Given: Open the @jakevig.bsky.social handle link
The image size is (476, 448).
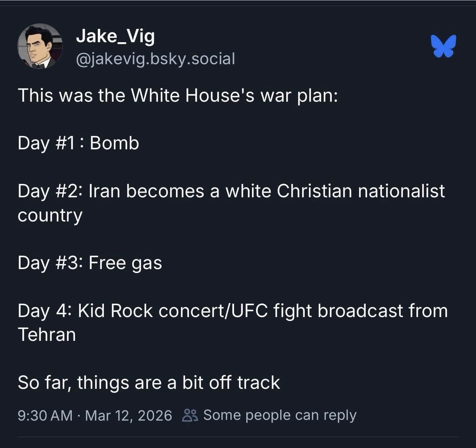Looking at the screenshot, I should [x=155, y=58].
